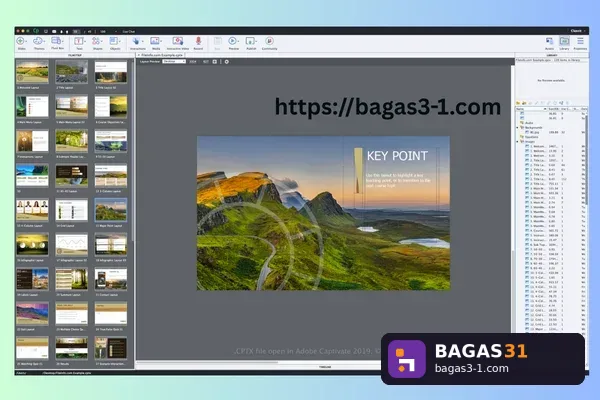Click the Timeline panel tab at bottom
Image resolution: width=600 pixels, height=400 pixels.
[325, 367]
